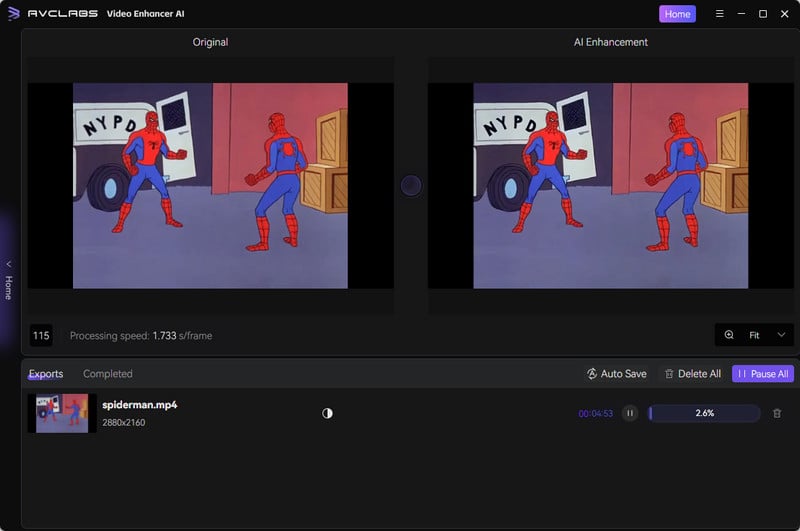Click the Original preview video
This screenshot has width=800, height=531.
click(210, 186)
